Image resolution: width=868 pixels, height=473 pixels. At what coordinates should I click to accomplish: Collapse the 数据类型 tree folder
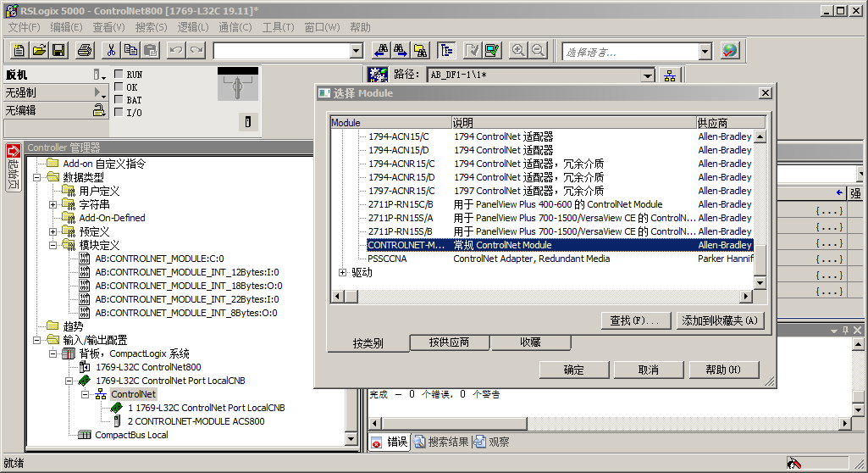tap(38, 177)
